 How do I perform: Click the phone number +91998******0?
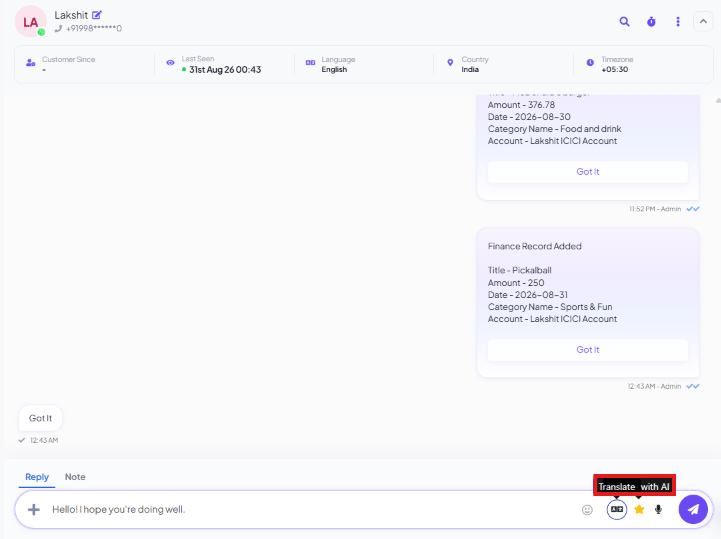click(94, 29)
